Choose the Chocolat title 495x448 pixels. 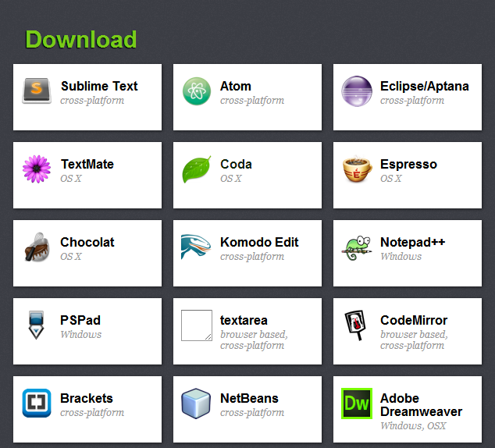point(87,242)
